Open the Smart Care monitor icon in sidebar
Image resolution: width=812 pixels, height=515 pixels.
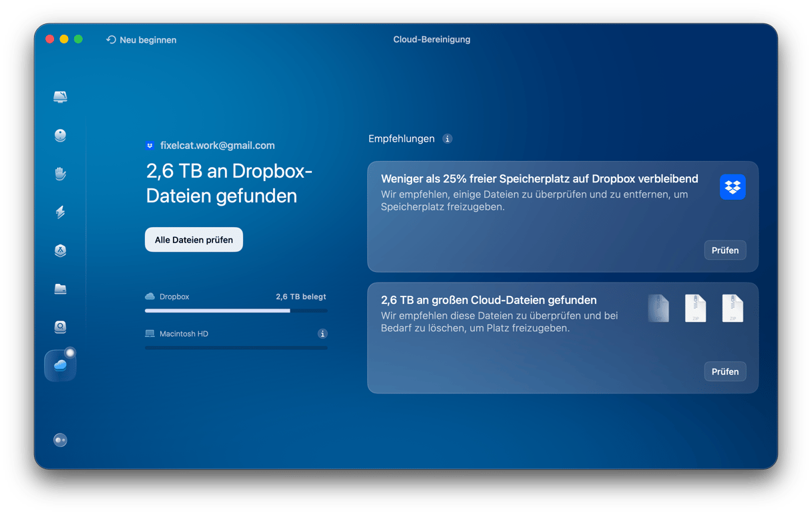click(60, 98)
